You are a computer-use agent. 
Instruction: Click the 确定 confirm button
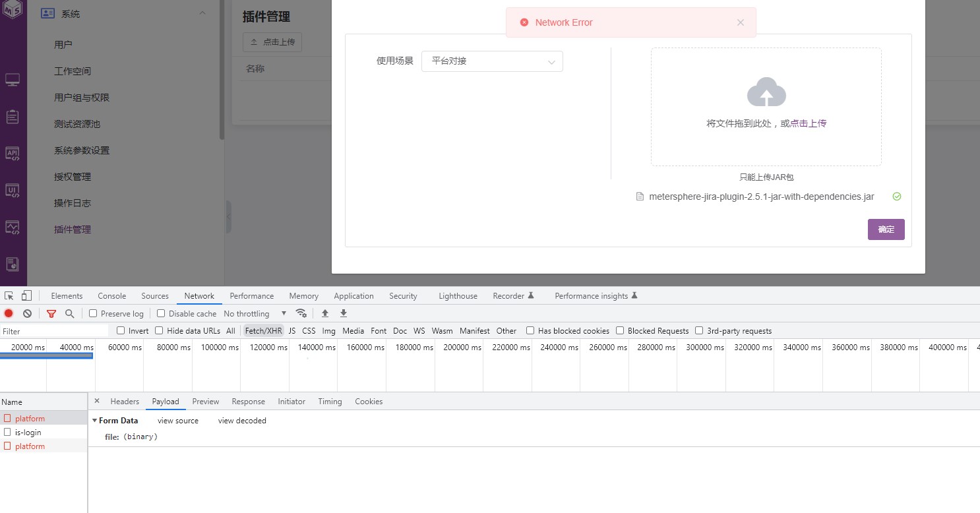pyautogui.click(x=886, y=229)
